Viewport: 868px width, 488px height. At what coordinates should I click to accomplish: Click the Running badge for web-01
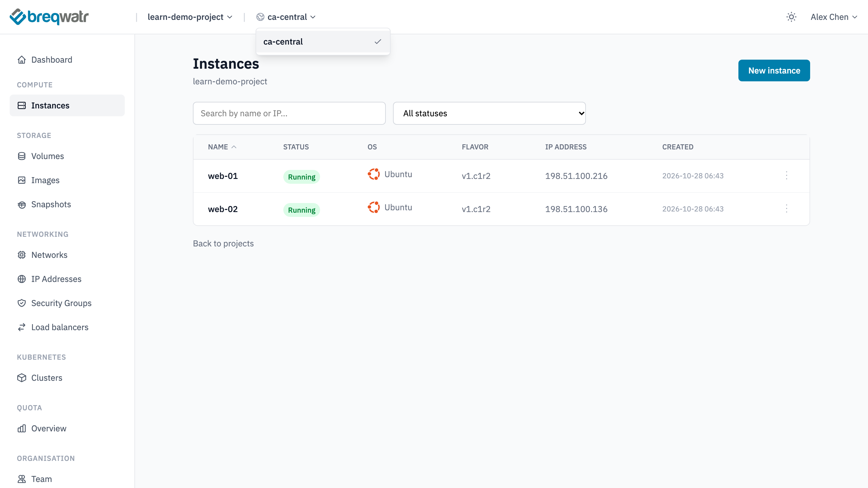302,177
